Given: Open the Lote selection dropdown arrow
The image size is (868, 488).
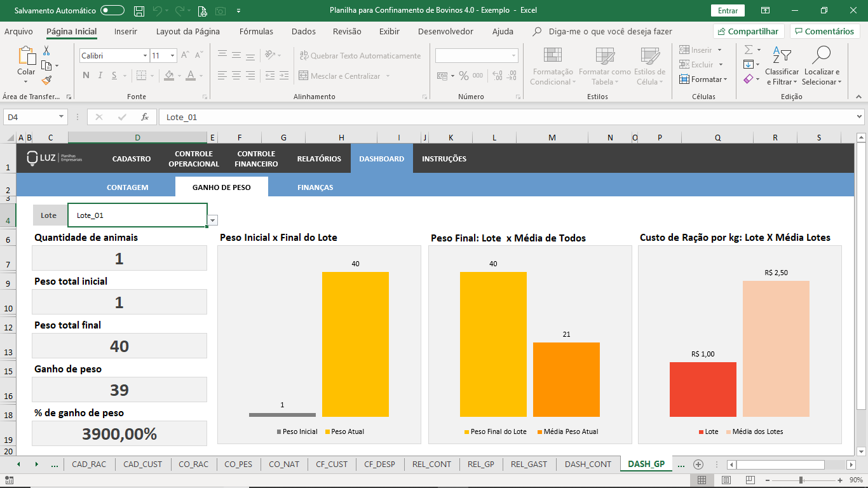Looking at the screenshot, I should click(213, 220).
